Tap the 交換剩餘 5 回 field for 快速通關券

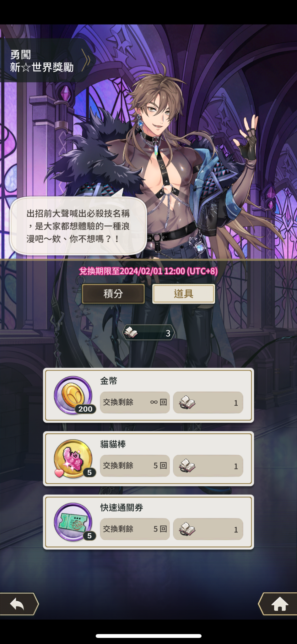click(x=135, y=529)
